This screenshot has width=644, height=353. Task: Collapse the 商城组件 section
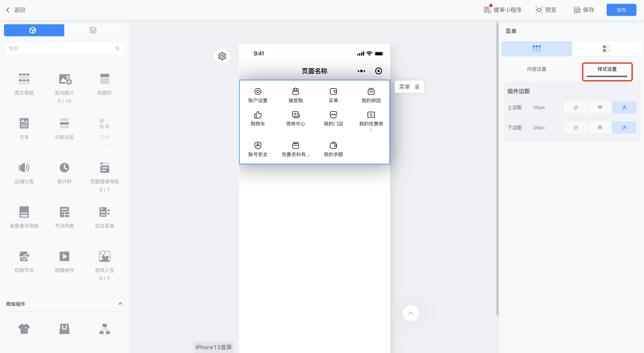pyautogui.click(x=120, y=304)
